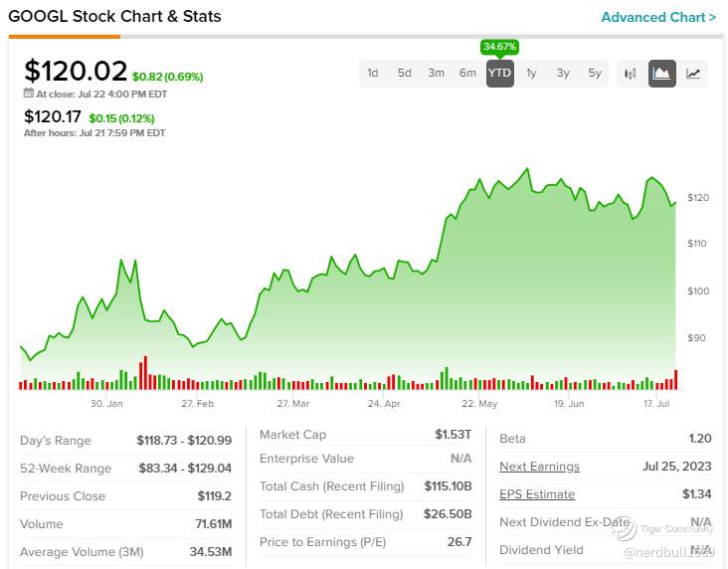Image resolution: width=728 pixels, height=569 pixels.
Task: Click the Beta label
Action: tap(512, 439)
